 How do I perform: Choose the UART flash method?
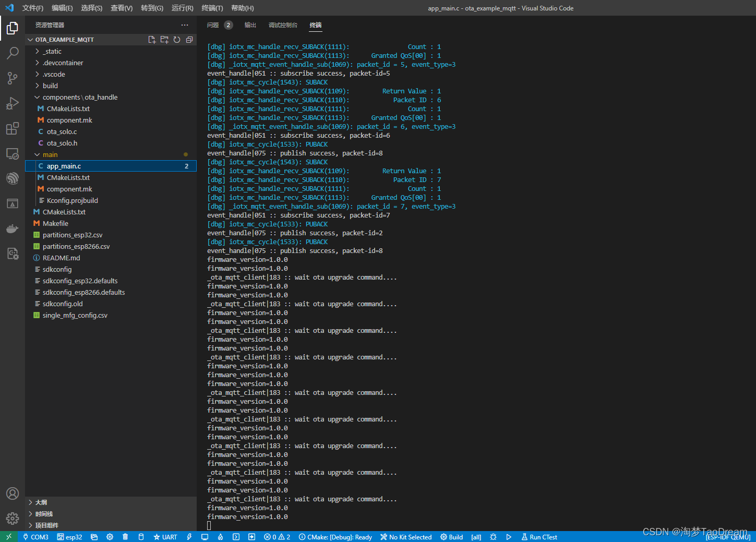(165, 537)
